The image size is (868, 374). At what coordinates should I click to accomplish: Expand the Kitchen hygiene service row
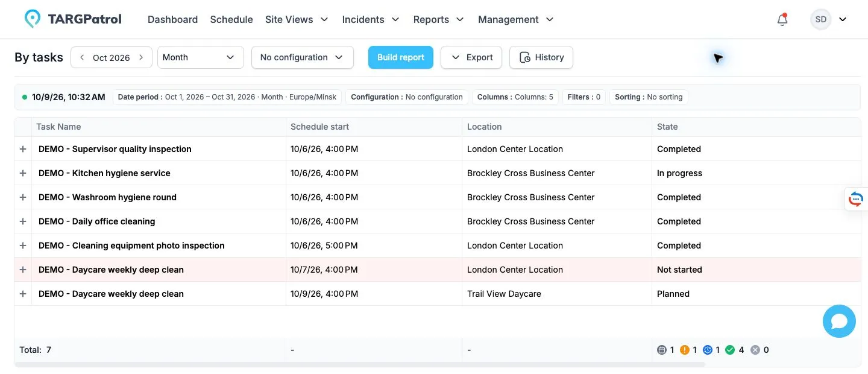click(23, 173)
